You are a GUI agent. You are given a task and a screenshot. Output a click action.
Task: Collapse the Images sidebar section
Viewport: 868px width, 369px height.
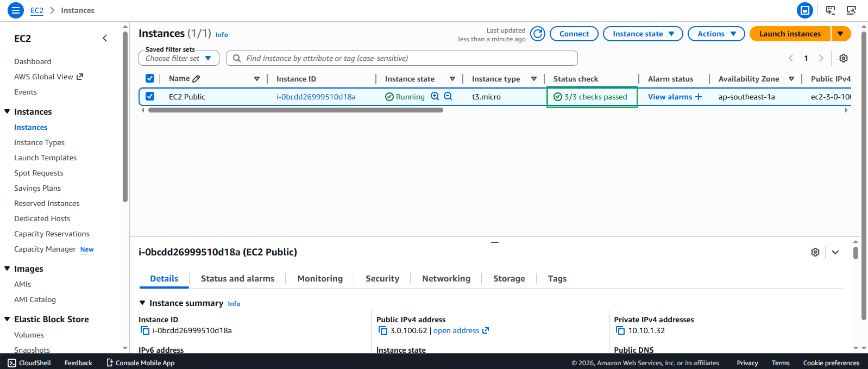(8, 268)
